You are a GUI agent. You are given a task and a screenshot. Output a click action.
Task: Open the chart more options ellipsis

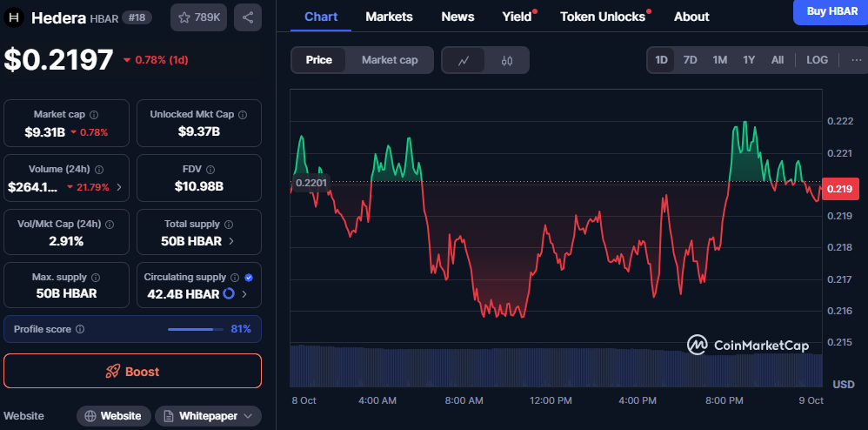pyautogui.click(x=856, y=60)
